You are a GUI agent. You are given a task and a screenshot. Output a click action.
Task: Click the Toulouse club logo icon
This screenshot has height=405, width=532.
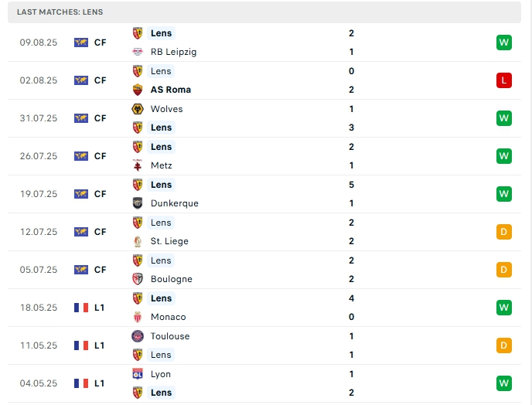[138, 336]
